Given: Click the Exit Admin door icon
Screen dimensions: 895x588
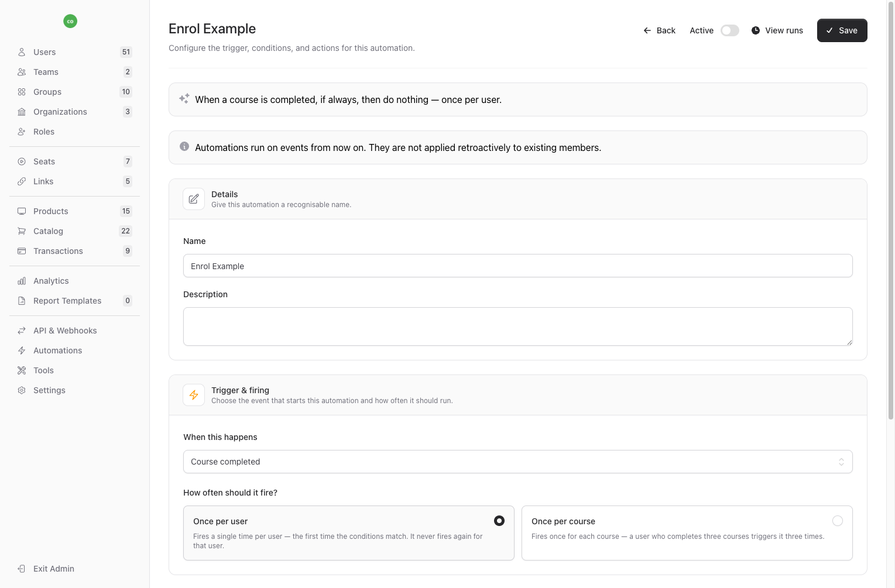Looking at the screenshot, I should coord(22,569).
